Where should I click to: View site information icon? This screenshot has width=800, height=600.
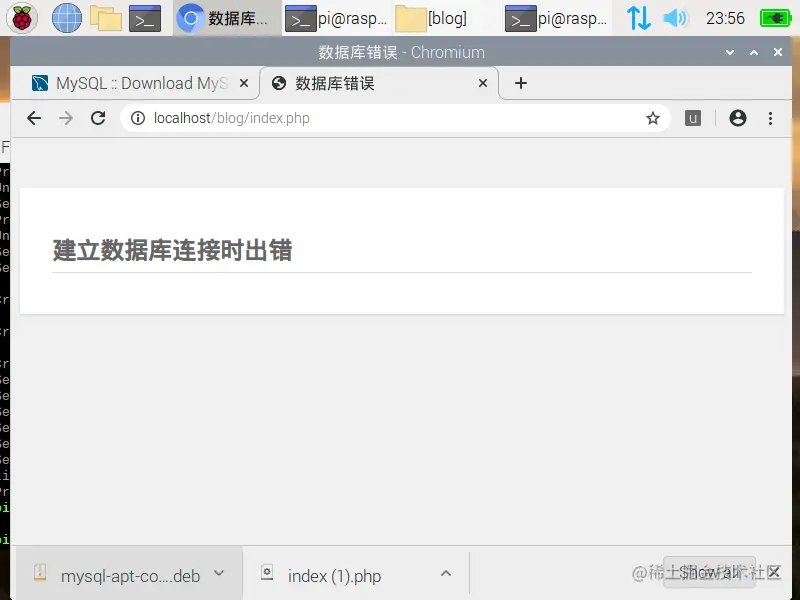[x=137, y=118]
